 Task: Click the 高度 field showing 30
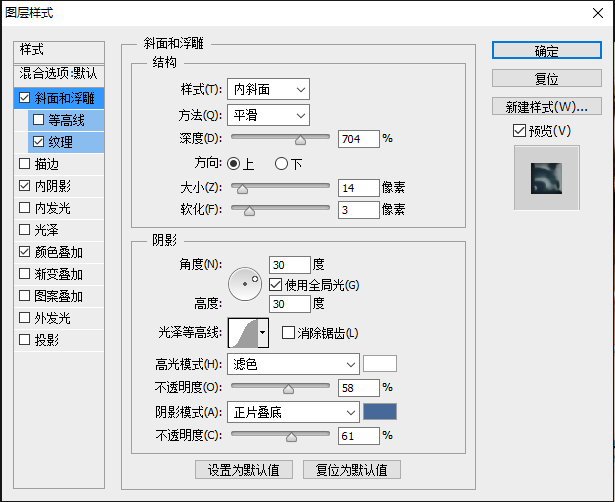coord(290,304)
